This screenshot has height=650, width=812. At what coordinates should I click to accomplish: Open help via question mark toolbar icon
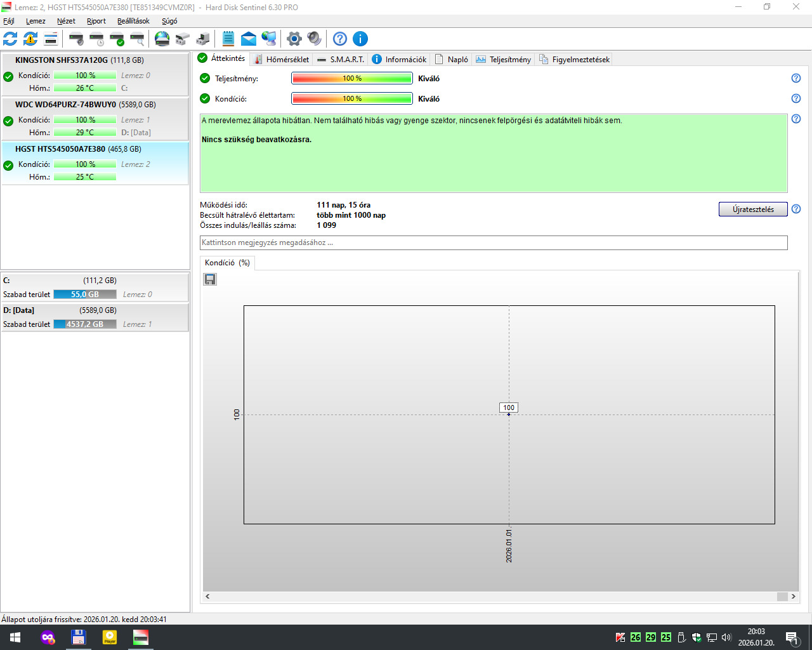click(340, 39)
